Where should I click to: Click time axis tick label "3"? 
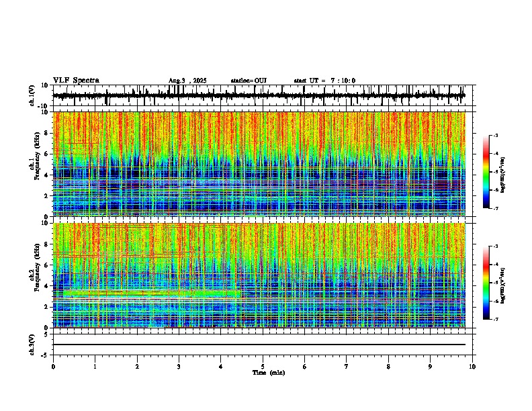click(x=179, y=367)
